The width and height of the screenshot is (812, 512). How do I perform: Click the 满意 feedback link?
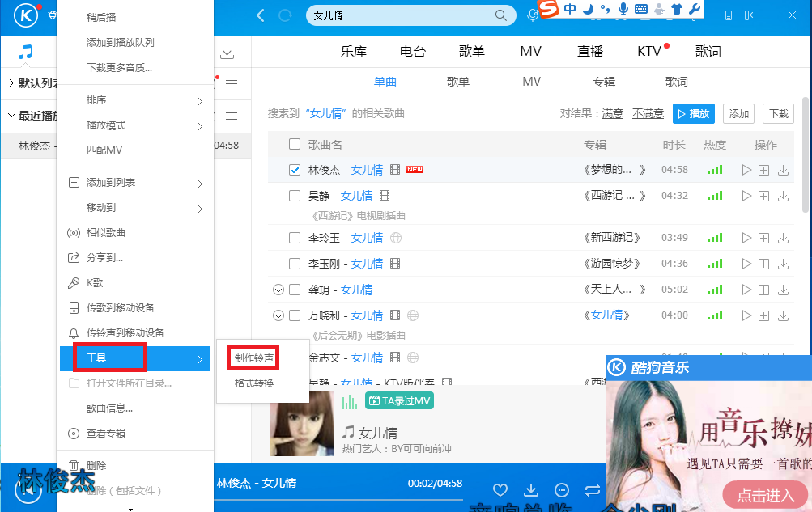click(613, 114)
